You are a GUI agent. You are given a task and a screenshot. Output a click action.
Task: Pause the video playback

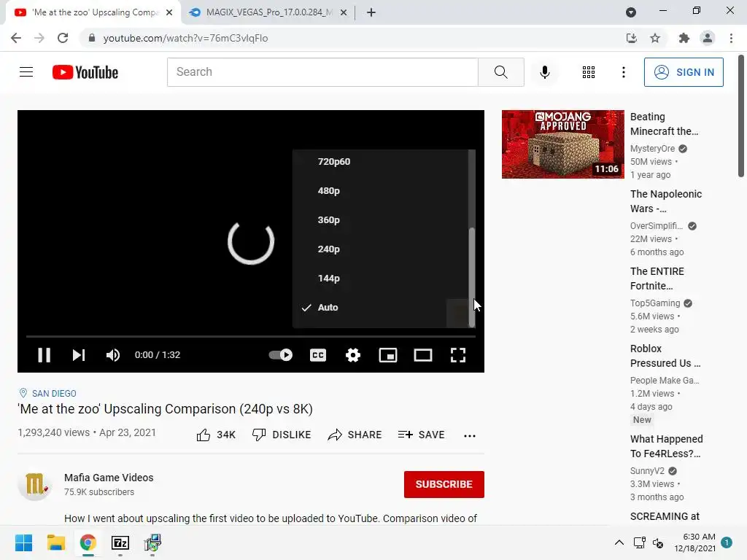(44, 355)
